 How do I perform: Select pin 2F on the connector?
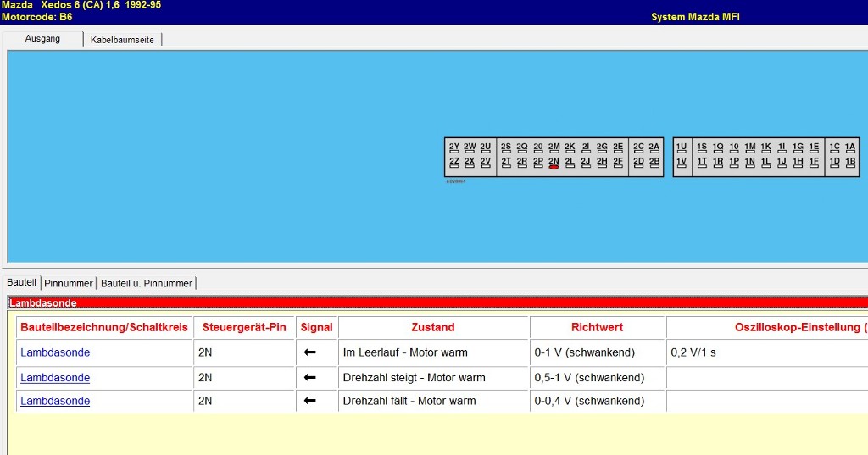[x=618, y=162]
